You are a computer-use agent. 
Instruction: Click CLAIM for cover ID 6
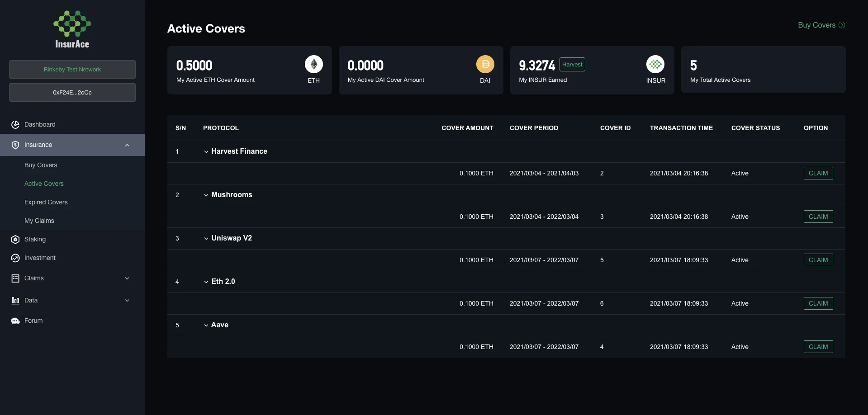pos(818,303)
